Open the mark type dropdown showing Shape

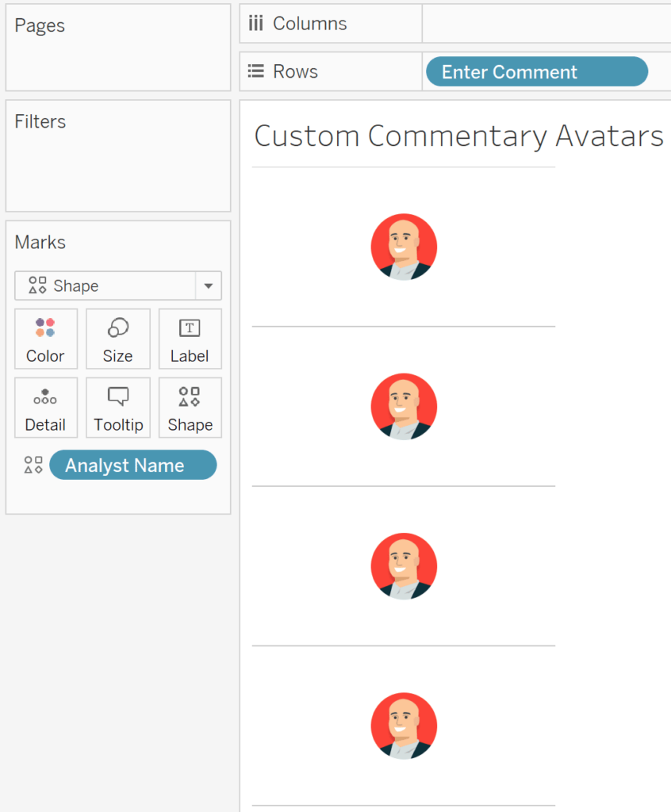click(209, 285)
